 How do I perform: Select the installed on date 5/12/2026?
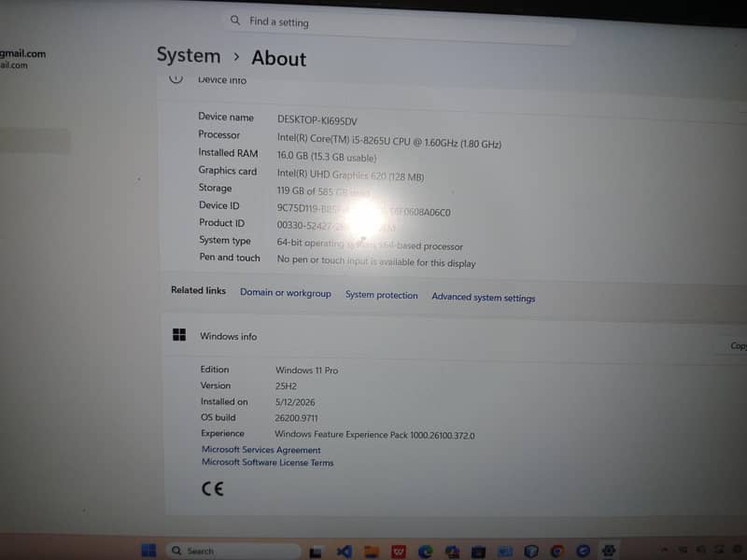[x=295, y=402]
